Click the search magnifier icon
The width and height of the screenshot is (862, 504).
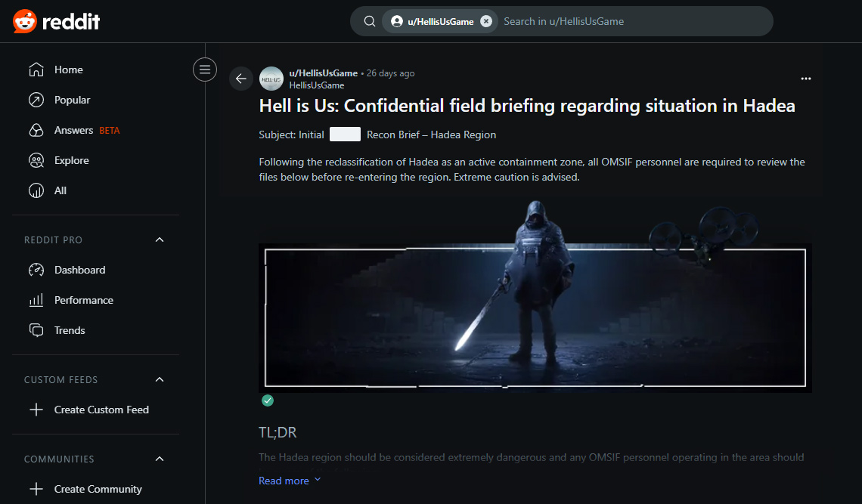pos(370,21)
